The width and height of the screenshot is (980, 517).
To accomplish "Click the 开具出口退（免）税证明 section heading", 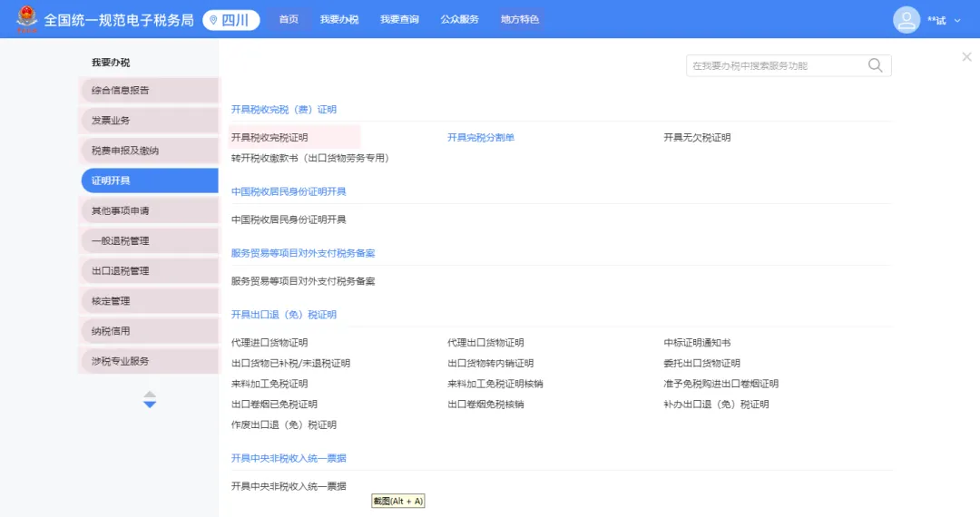I will coord(284,314).
